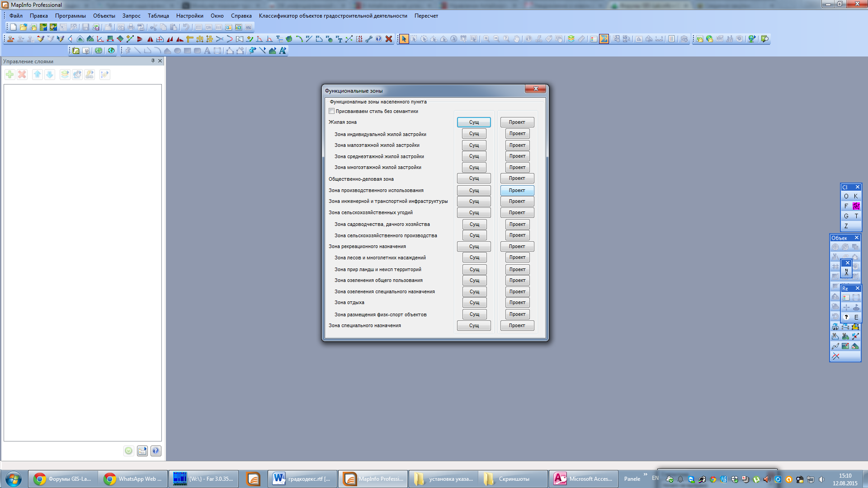Click 'Проект' button for Зона отдыха
The height and width of the screenshot is (488, 868).
517,303
